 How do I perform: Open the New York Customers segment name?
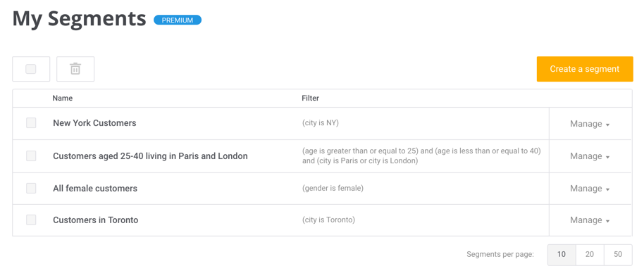point(94,123)
